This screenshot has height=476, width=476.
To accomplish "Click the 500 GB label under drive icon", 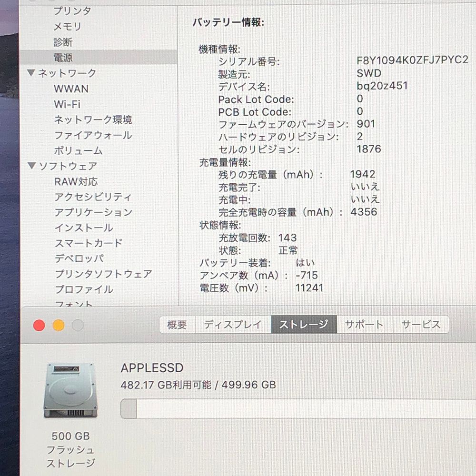I will tap(71, 436).
